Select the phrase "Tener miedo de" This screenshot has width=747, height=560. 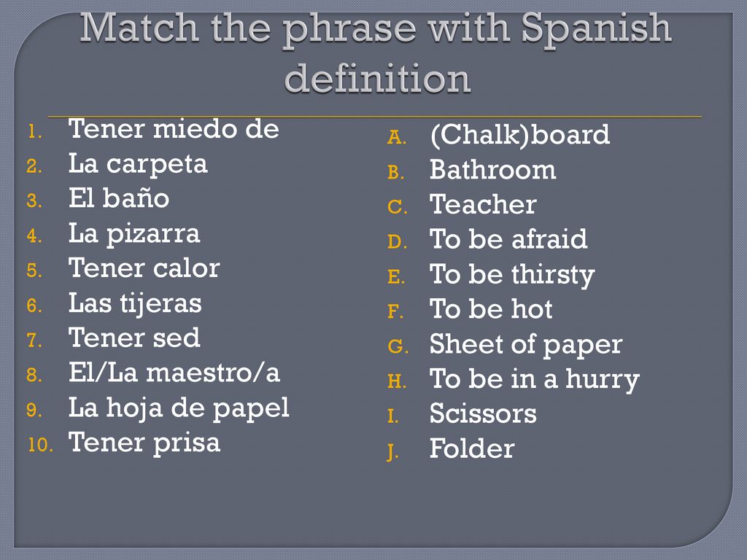tap(174, 129)
